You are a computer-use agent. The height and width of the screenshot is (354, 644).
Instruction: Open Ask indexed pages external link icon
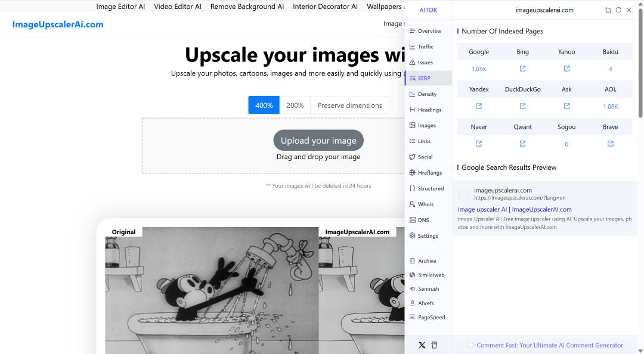tap(566, 106)
